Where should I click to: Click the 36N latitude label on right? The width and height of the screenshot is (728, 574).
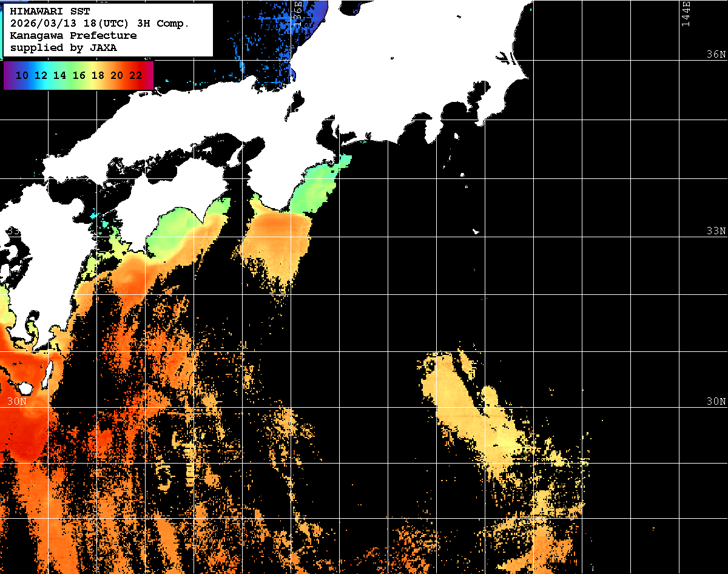click(716, 55)
